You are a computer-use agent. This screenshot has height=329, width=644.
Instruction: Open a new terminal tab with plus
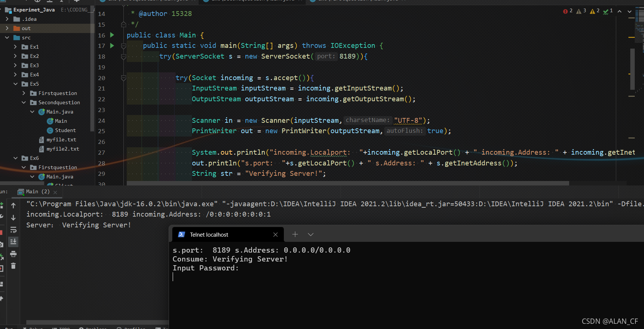[295, 234]
